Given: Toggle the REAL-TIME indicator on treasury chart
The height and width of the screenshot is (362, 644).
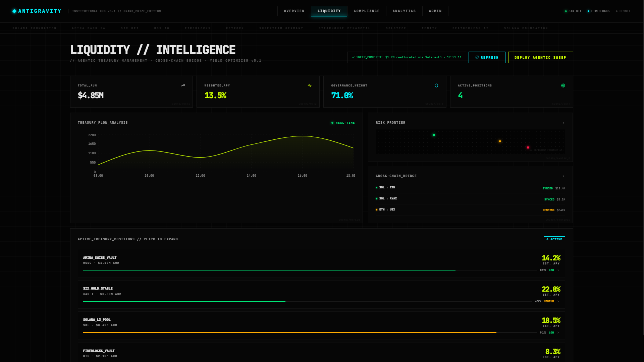Looking at the screenshot, I should (x=343, y=123).
